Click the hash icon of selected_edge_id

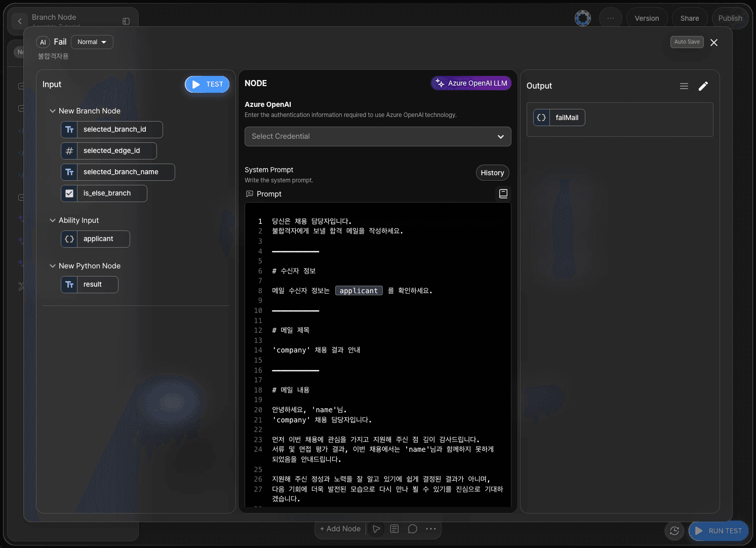[x=69, y=151]
